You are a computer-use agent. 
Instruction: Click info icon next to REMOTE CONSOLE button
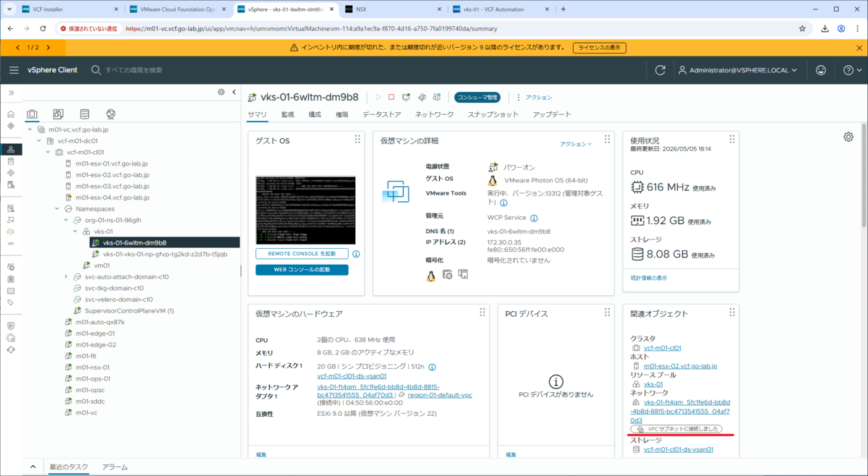point(356,254)
